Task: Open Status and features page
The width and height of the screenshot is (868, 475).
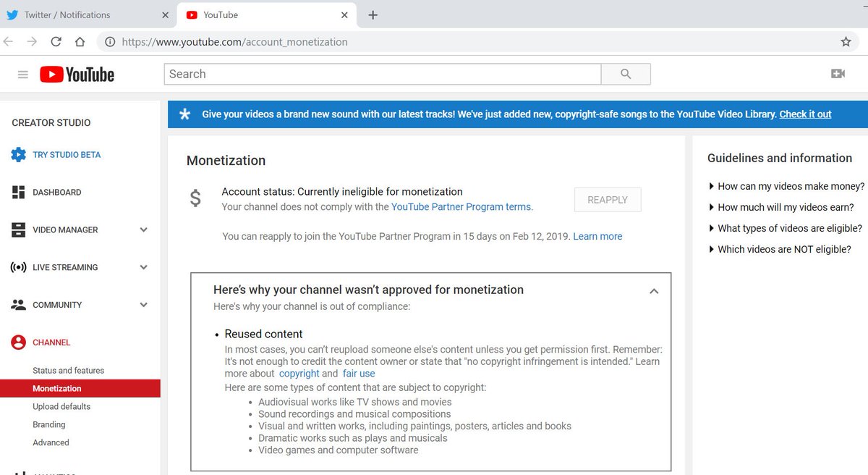Action: [68, 370]
